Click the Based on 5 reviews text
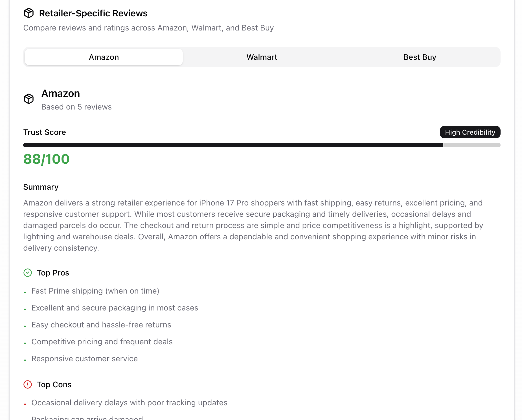 pos(76,107)
